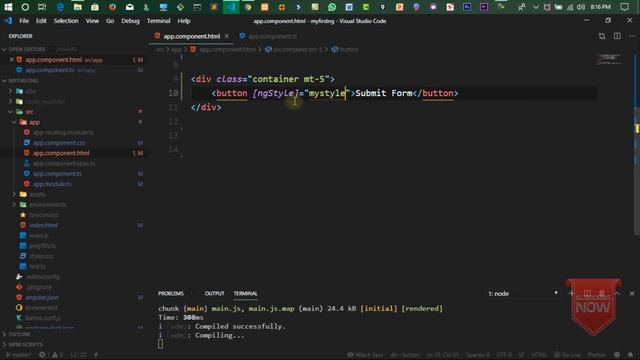
Task: Open karma.conf.js in the file tree
Action: pyautogui.click(x=43, y=318)
